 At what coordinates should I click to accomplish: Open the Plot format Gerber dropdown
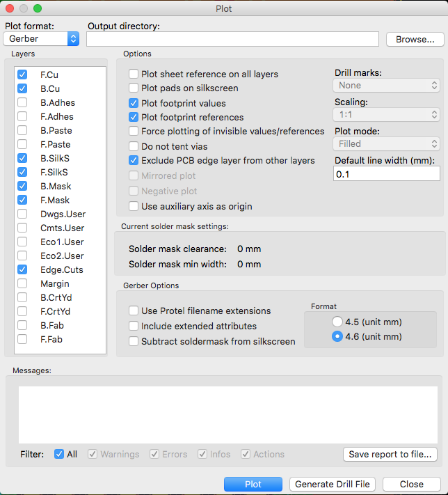click(x=41, y=38)
